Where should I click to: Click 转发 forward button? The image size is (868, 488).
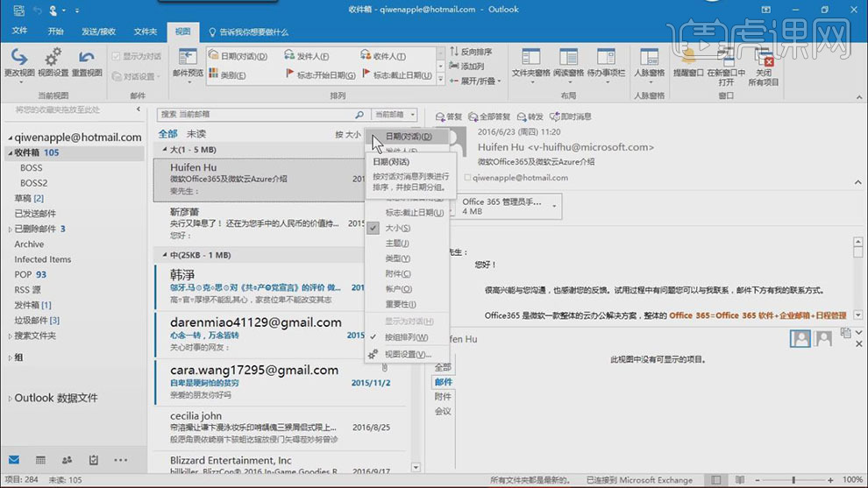tap(530, 117)
